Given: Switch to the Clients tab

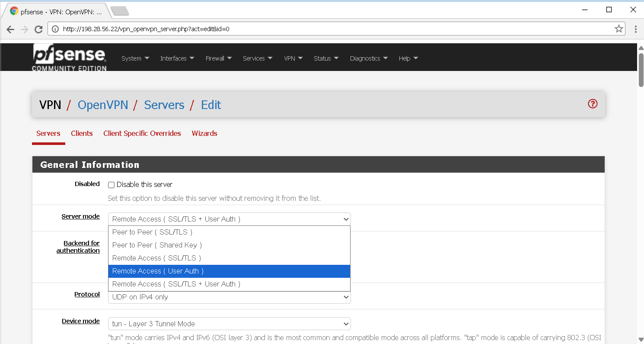Looking at the screenshot, I should coord(82,133).
